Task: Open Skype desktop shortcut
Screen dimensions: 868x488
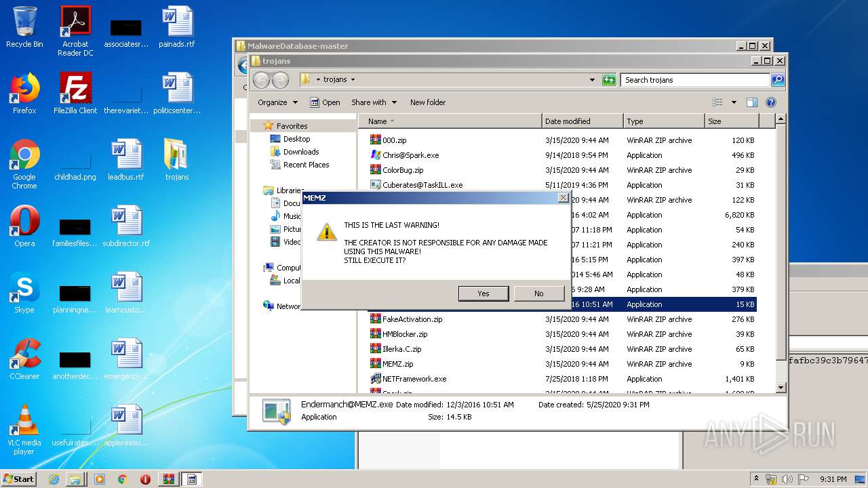Action: point(24,293)
